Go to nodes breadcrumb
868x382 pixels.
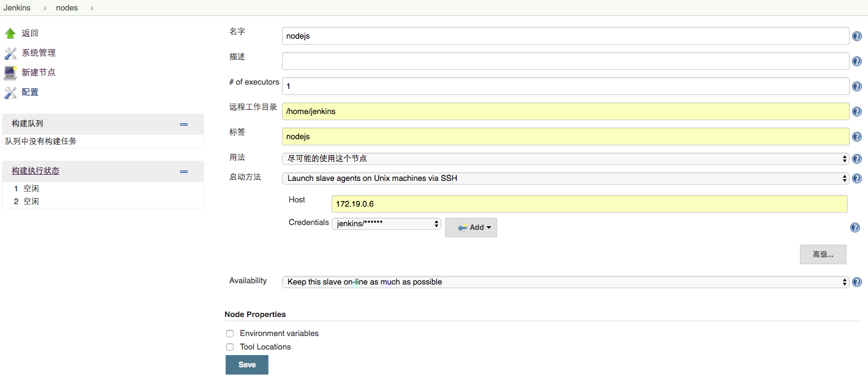pos(67,8)
